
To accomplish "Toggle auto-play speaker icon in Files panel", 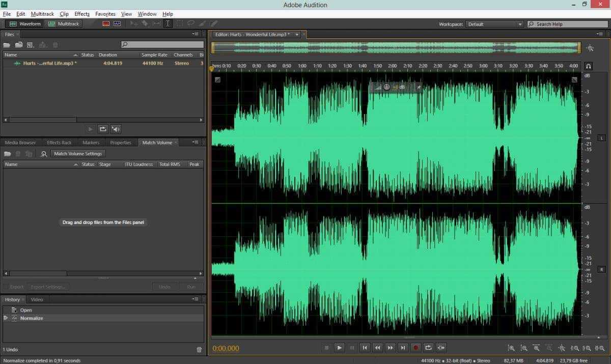I will [116, 129].
